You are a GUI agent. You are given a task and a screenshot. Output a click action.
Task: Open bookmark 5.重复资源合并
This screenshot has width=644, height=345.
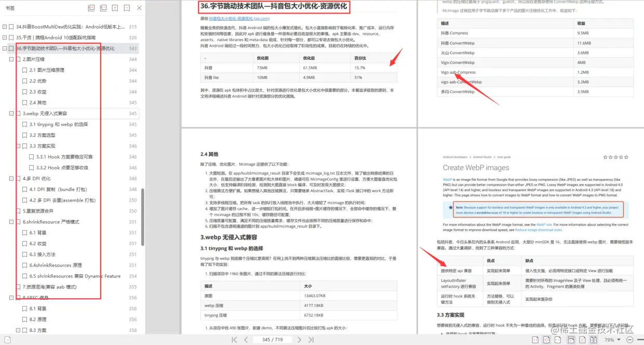tap(38, 211)
